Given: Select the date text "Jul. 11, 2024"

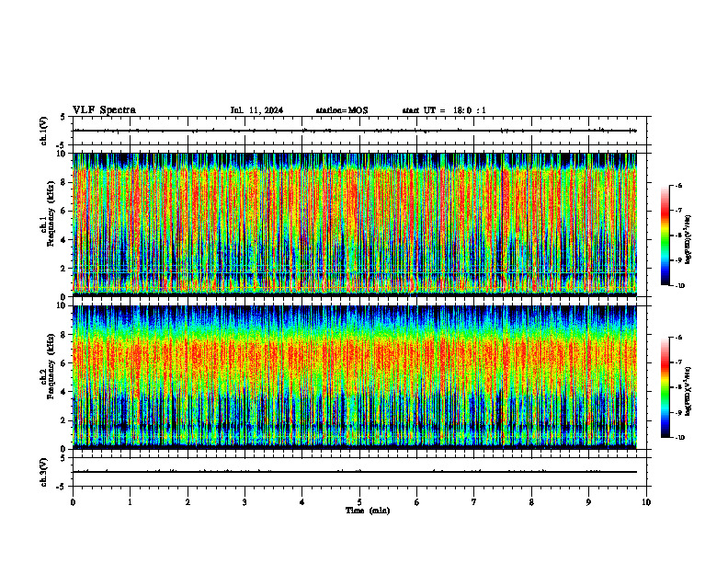Looking at the screenshot, I should click(x=256, y=110).
